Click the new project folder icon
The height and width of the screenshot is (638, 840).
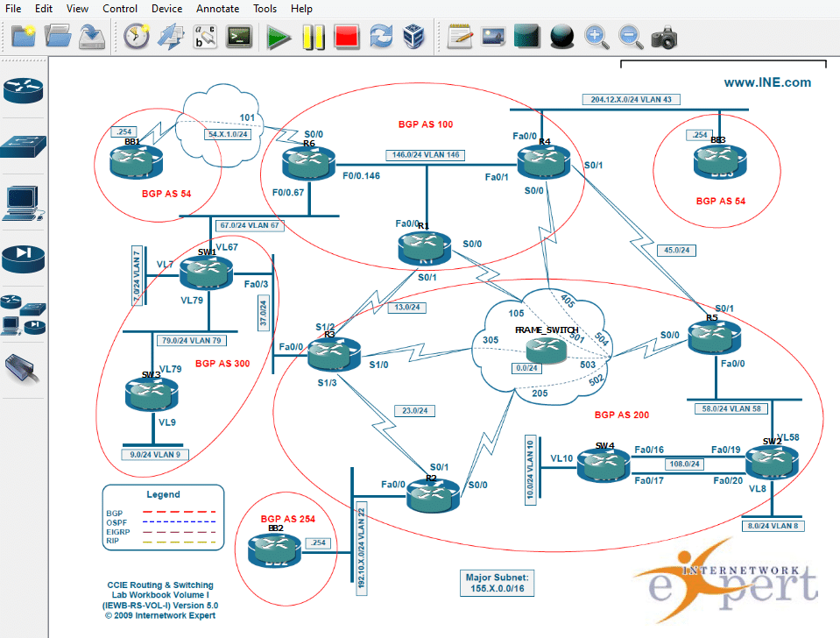coord(24,37)
